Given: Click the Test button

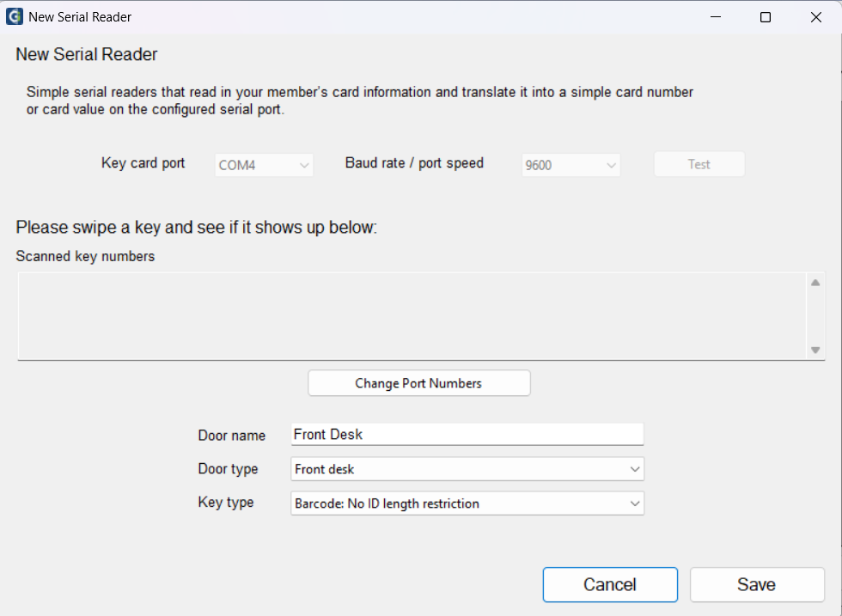Looking at the screenshot, I should pyautogui.click(x=699, y=164).
